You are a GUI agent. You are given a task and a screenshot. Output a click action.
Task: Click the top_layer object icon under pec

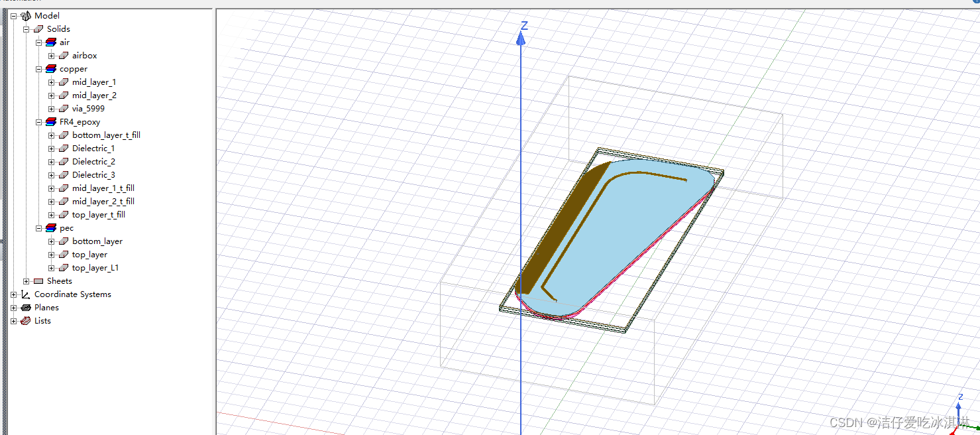[64, 255]
